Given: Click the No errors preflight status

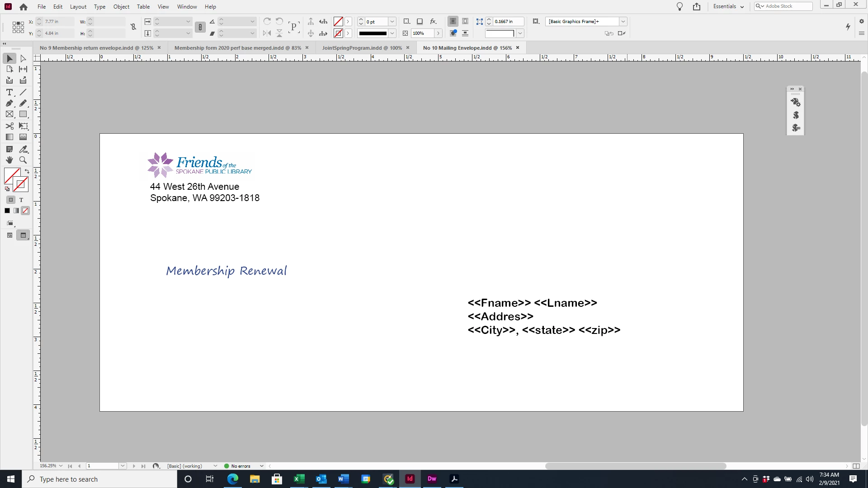Looking at the screenshot, I should pos(240,466).
